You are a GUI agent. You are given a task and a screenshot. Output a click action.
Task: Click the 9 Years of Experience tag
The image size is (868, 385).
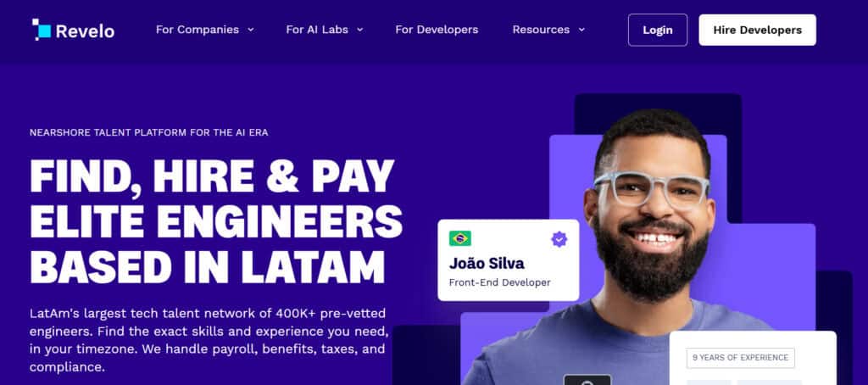click(x=741, y=358)
